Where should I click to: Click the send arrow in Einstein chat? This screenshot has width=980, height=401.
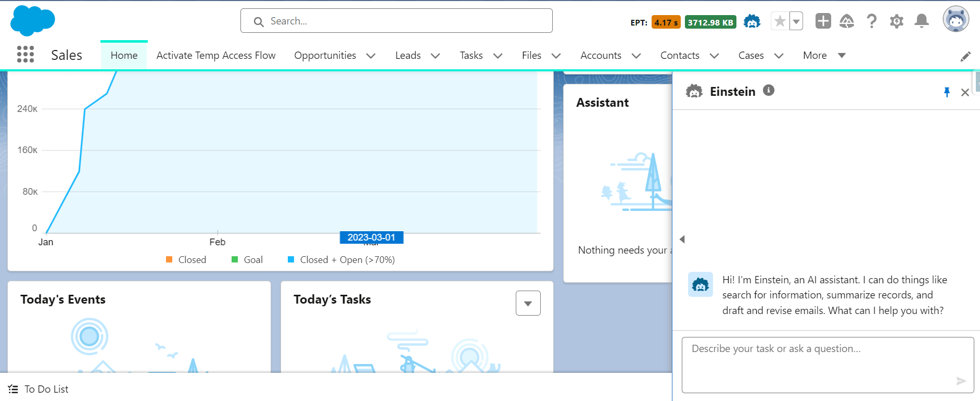[x=961, y=381]
